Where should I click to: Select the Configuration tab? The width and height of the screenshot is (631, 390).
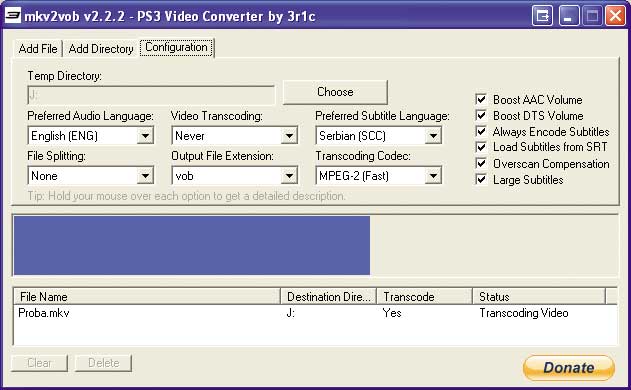point(176,47)
